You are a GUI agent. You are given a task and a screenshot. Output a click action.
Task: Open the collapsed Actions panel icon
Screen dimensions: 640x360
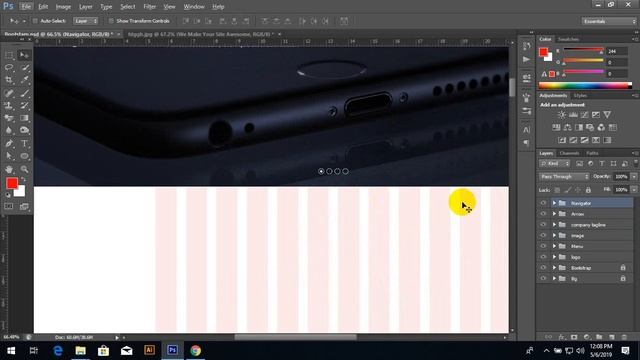[x=527, y=60]
